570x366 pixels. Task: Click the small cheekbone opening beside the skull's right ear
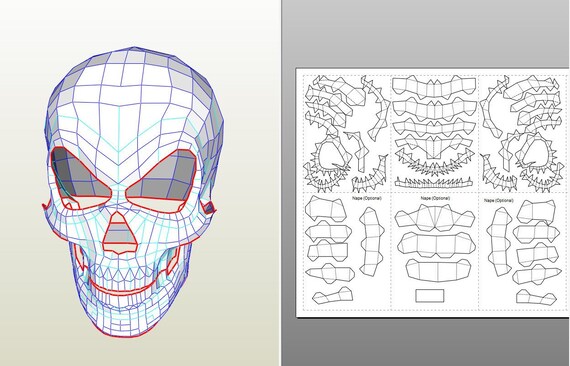pyautogui.click(x=209, y=208)
